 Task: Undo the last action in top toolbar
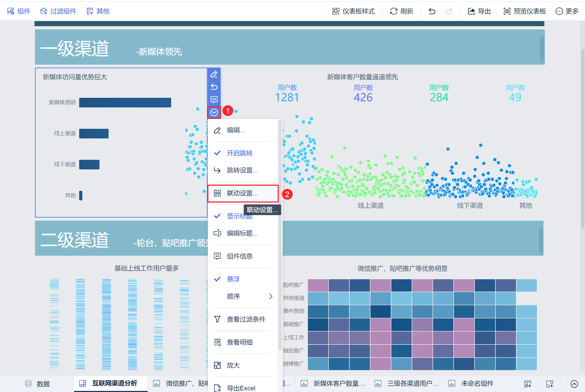pos(432,11)
